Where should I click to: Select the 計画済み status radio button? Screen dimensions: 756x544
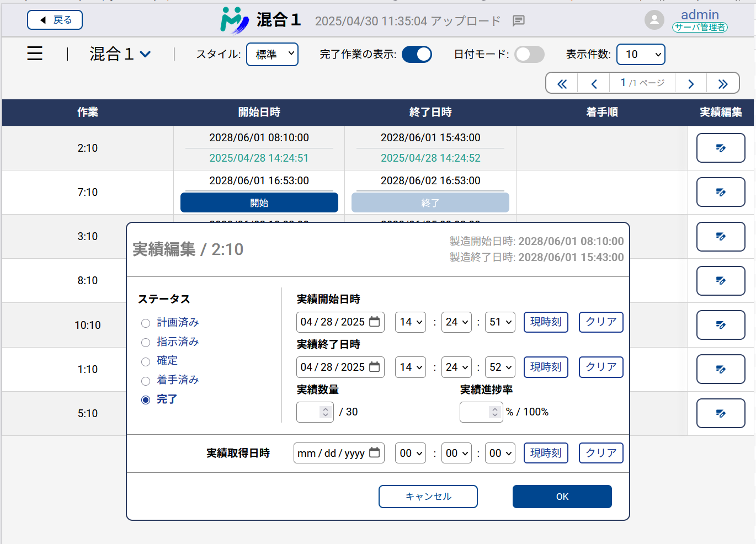click(146, 323)
